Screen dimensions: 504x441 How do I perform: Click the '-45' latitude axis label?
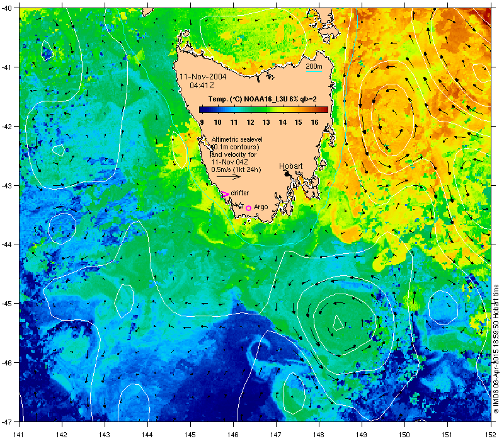coord(6,304)
